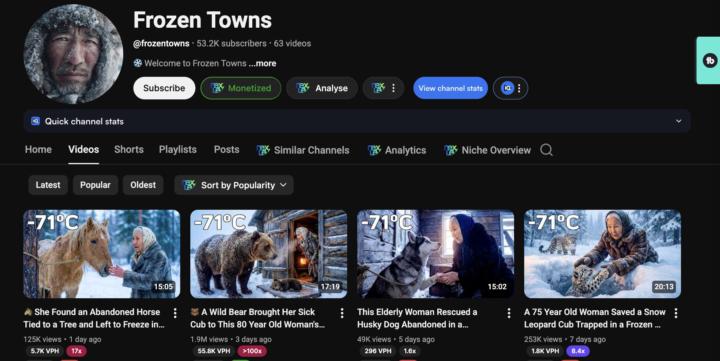Click title 'This Elderly Woman Rescued a Husky'
Screen dimensions: 720x361
click(x=417, y=318)
